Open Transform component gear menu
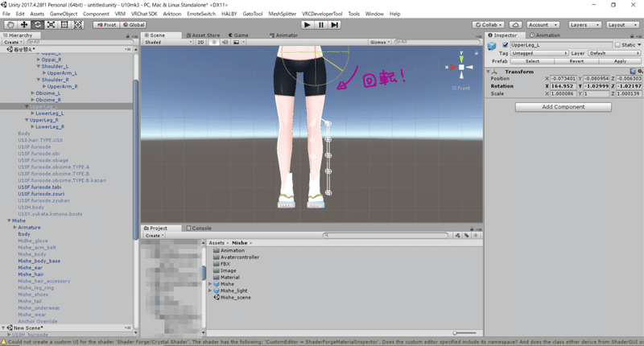Screen dimensions: 644x346 tap(640, 72)
